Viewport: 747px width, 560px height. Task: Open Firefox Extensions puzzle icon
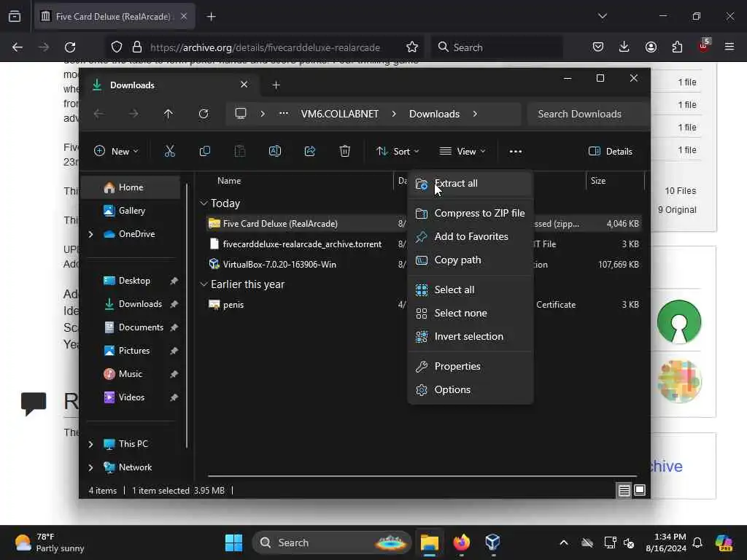pos(677,47)
